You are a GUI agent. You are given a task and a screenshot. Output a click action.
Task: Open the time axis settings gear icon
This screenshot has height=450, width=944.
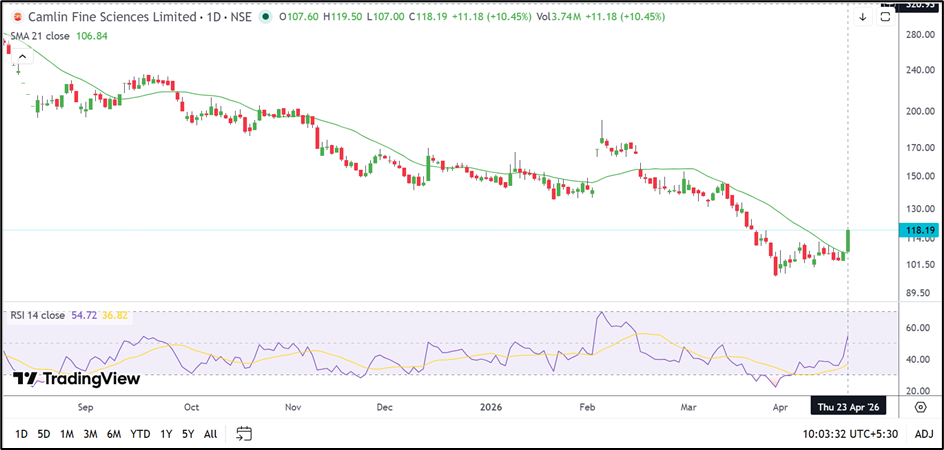point(919,407)
